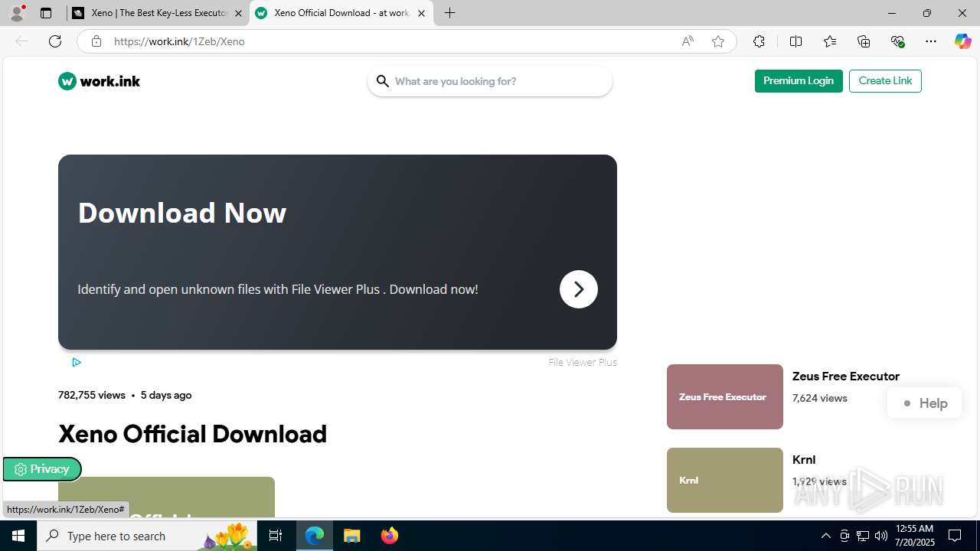Click the browser profile icon
This screenshot has width=980, height=551.
click(17, 13)
